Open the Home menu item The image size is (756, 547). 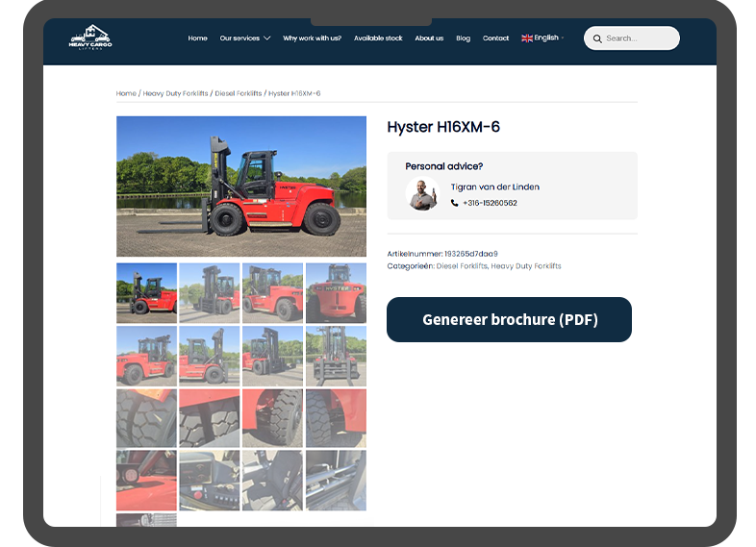[x=197, y=38]
